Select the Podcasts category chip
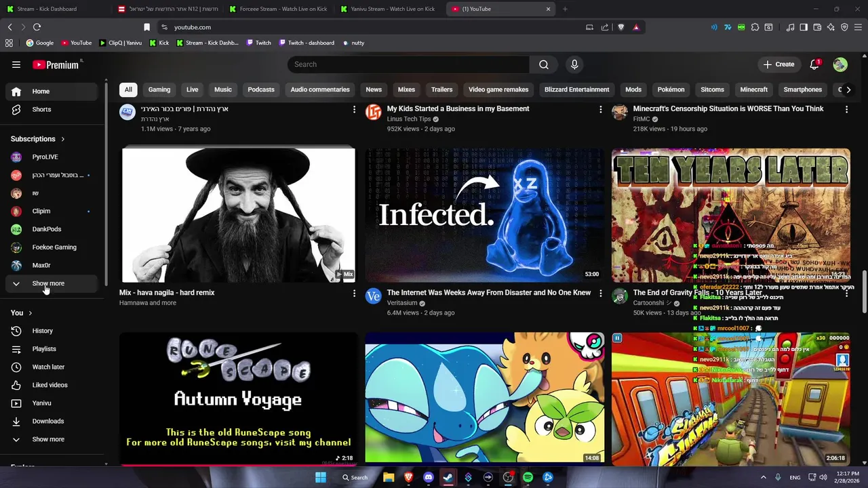 pyautogui.click(x=261, y=89)
